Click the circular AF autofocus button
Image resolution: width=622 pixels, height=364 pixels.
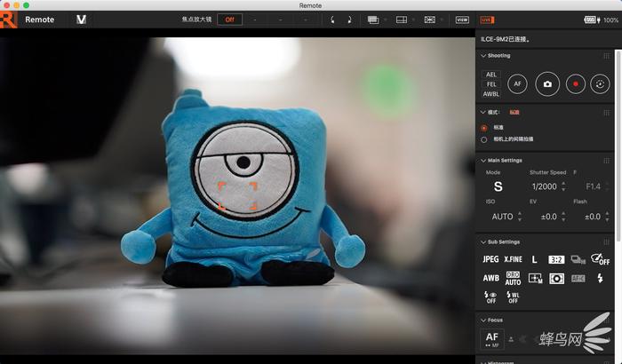(x=517, y=84)
